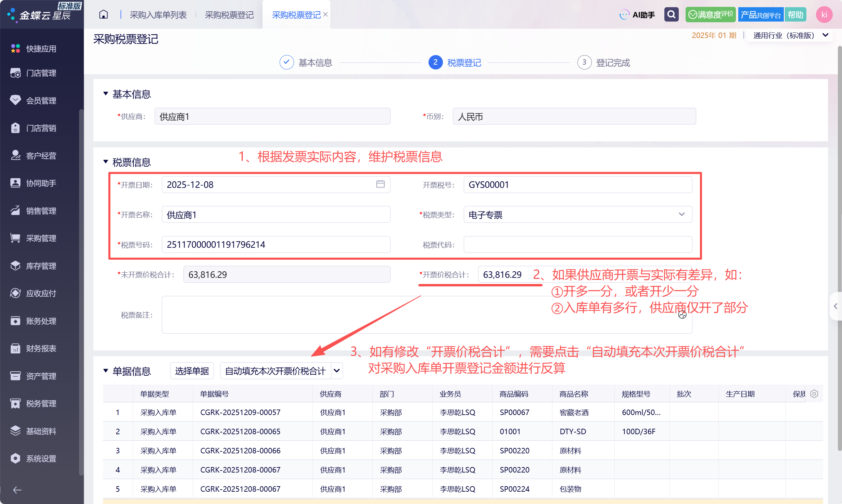Collapse the sidebar with the back arrow
The width and height of the screenshot is (842, 504).
[x=17, y=490]
